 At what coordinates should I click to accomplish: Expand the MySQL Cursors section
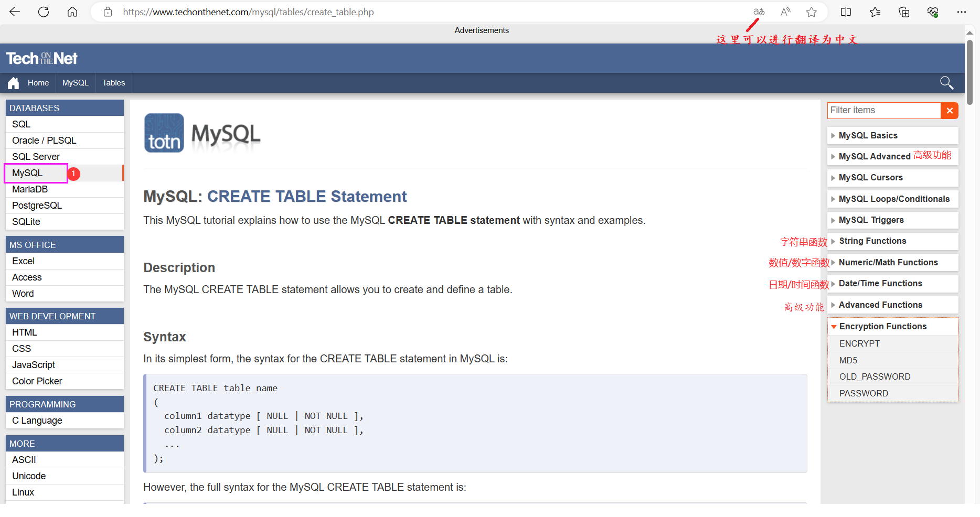893,178
